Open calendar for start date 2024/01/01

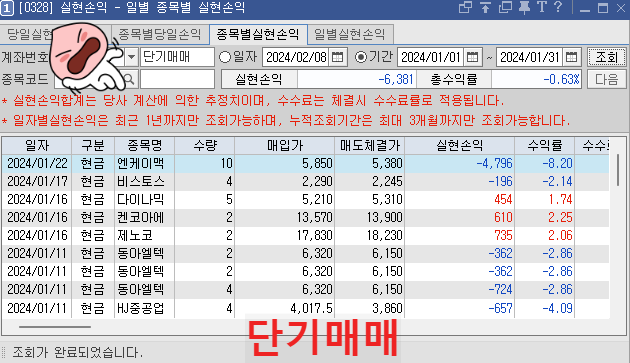[472, 57]
